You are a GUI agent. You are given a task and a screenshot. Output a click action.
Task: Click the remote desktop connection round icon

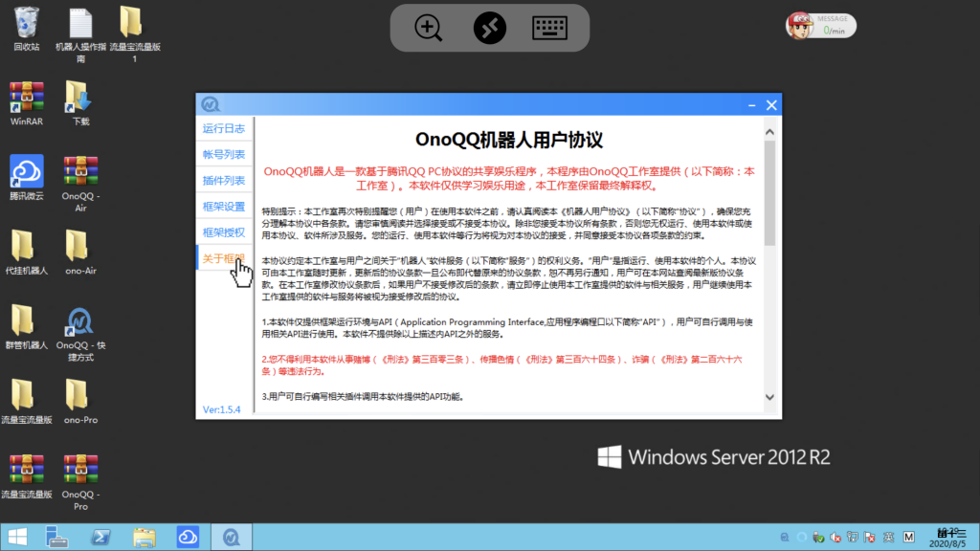click(489, 28)
